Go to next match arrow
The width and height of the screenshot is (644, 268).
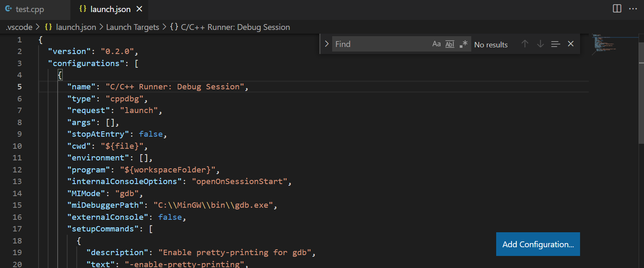[x=540, y=44]
